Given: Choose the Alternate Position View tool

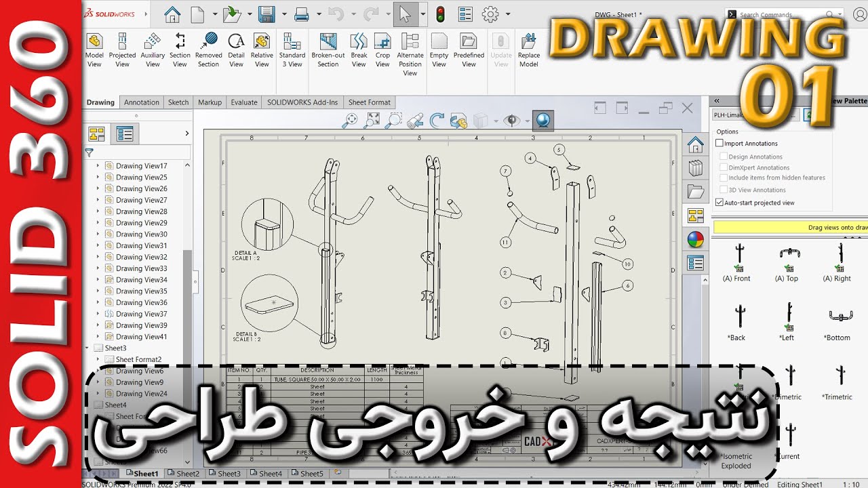Looking at the screenshot, I should [x=410, y=55].
